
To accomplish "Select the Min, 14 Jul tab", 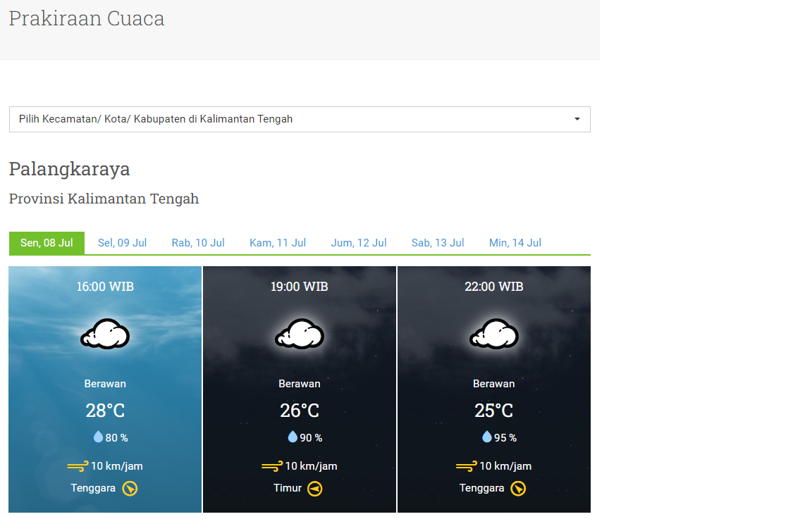I will pyautogui.click(x=515, y=243).
